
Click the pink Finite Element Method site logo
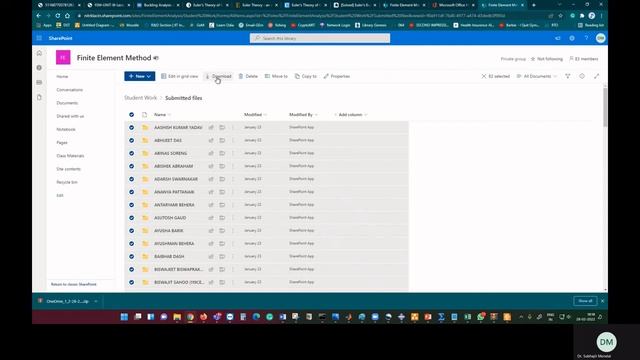[x=63, y=58]
